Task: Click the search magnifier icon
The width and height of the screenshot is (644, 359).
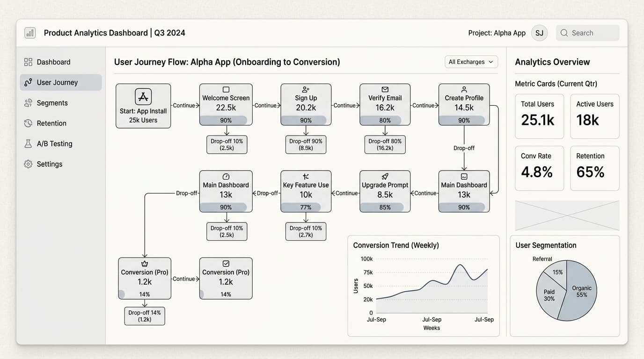Action: click(x=564, y=33)
